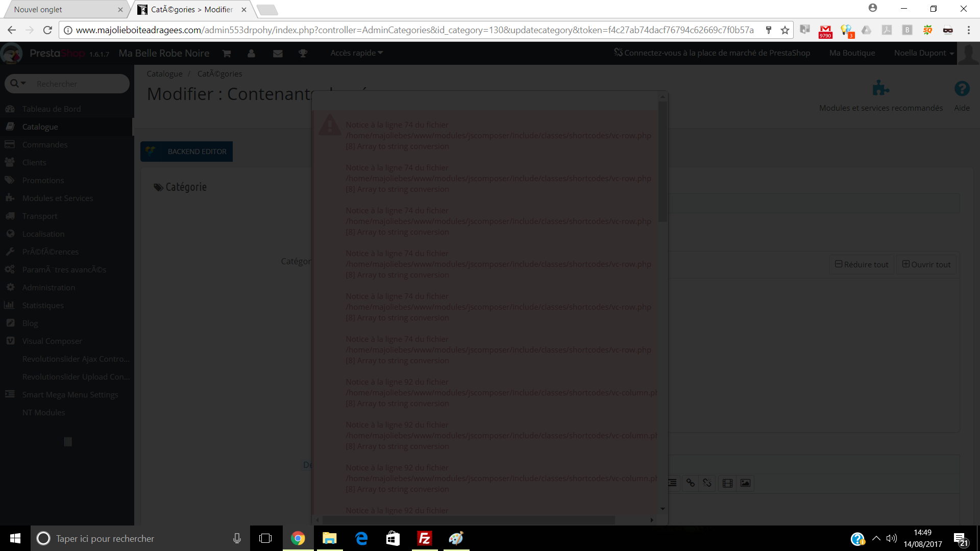980x551 pixels.
Task: Open the Noella Dupont user menu
Action: coord(923,53)
